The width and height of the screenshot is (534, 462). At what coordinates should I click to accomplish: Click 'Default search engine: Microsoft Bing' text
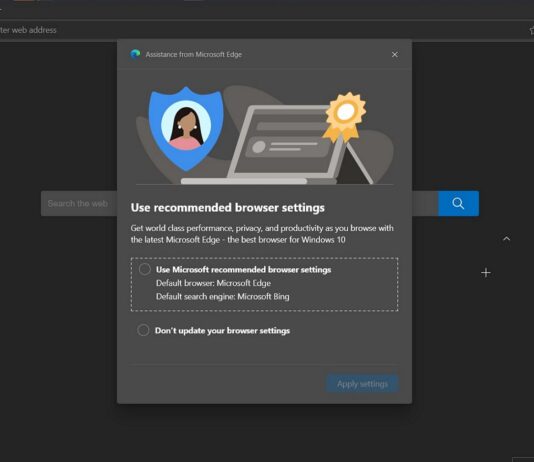click(x=222, y=296)
